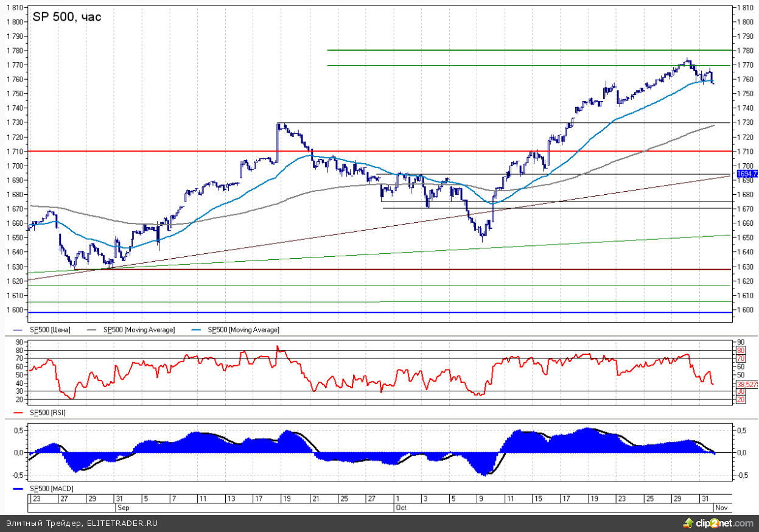Select the thick blue horizontal line at 1600
Image resolution: width=759 pixels, height=532 pixels.
tap(365, 312)
